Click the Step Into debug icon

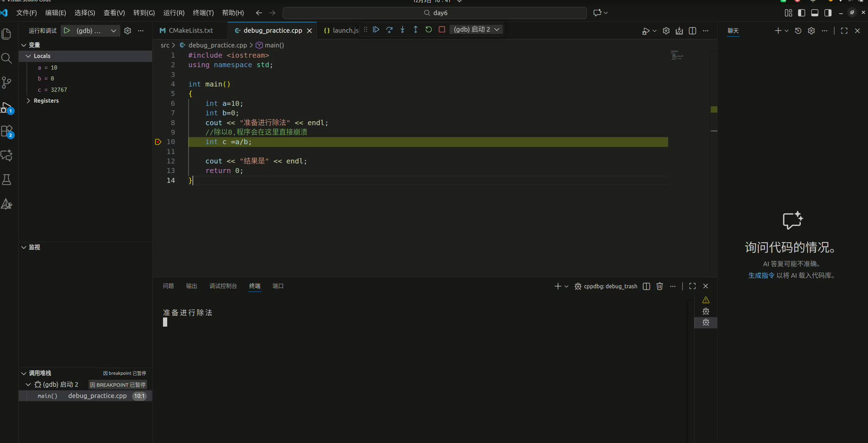point(403,30)
